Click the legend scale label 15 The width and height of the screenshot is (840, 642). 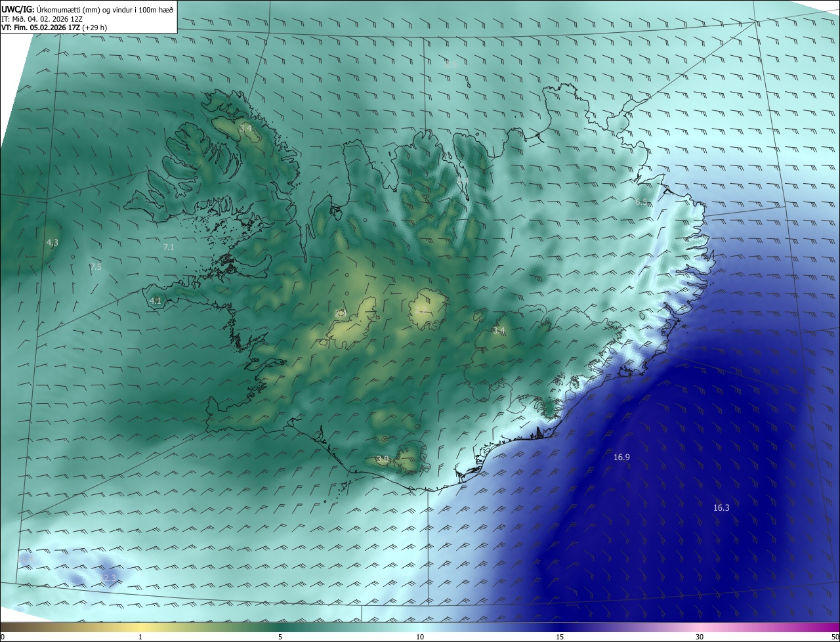tap(560, 637)
